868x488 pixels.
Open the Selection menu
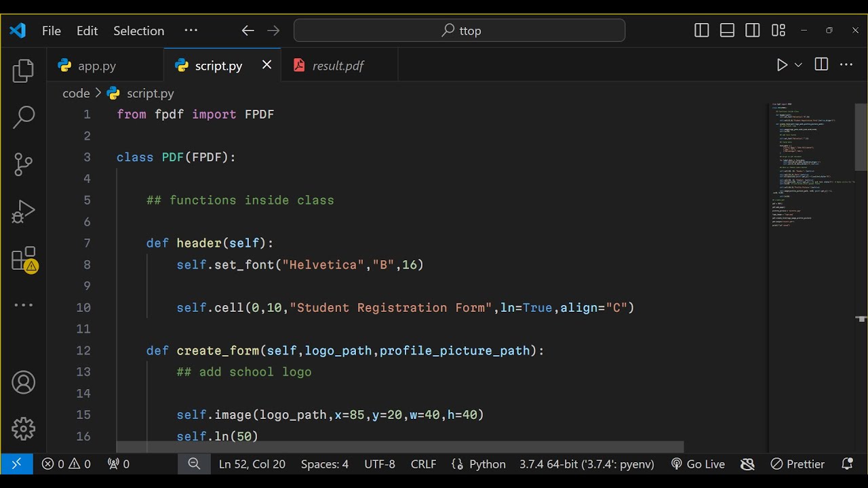coord(138,30)
